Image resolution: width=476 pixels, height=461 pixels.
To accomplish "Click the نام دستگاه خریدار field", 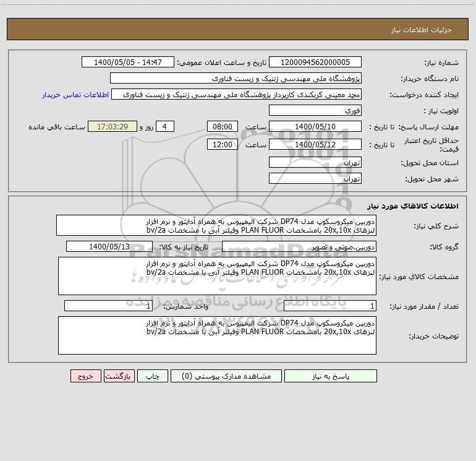I will point(236,78).
